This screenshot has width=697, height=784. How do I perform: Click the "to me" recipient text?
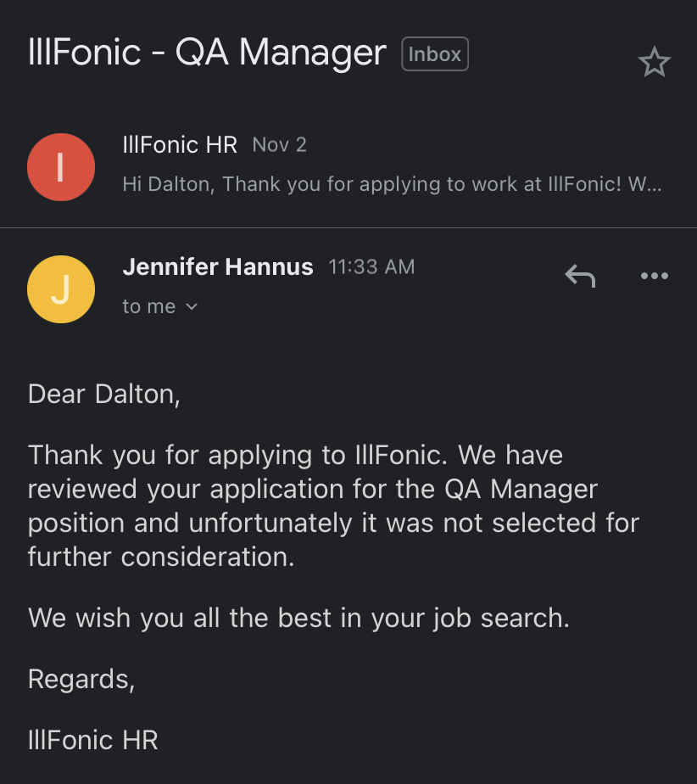149,307
